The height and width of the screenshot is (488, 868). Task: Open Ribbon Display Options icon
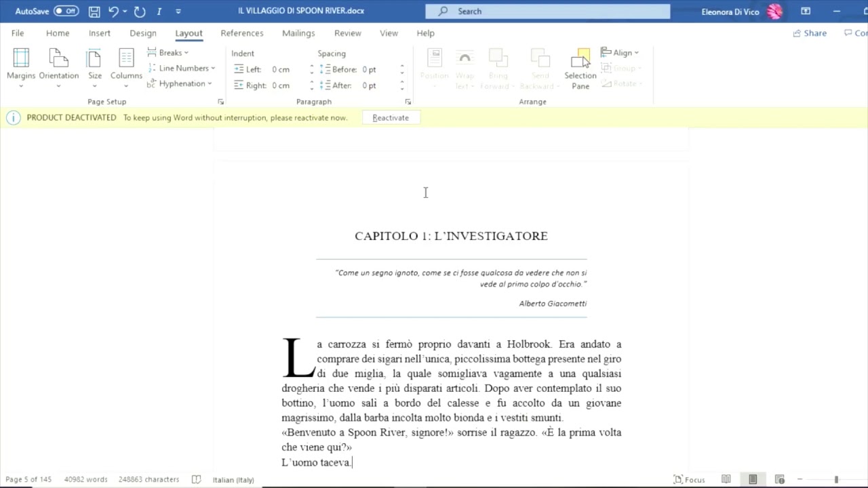click(806, 12)
